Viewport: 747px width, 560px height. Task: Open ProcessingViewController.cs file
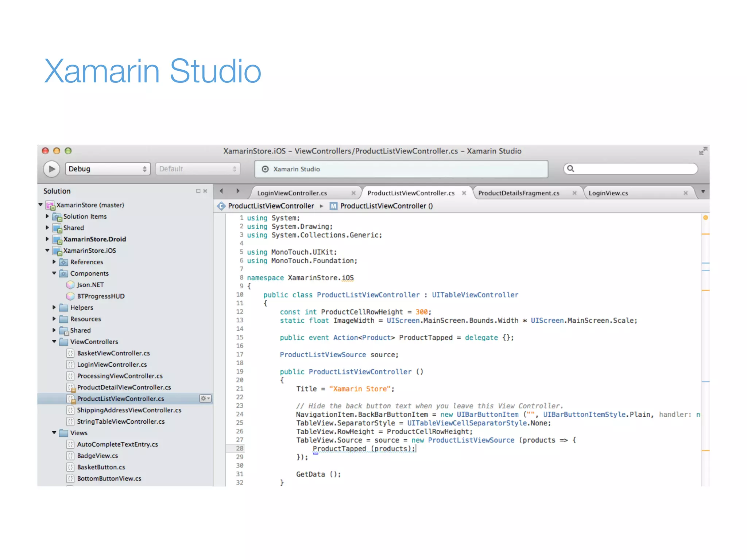[x=120, y=376]
